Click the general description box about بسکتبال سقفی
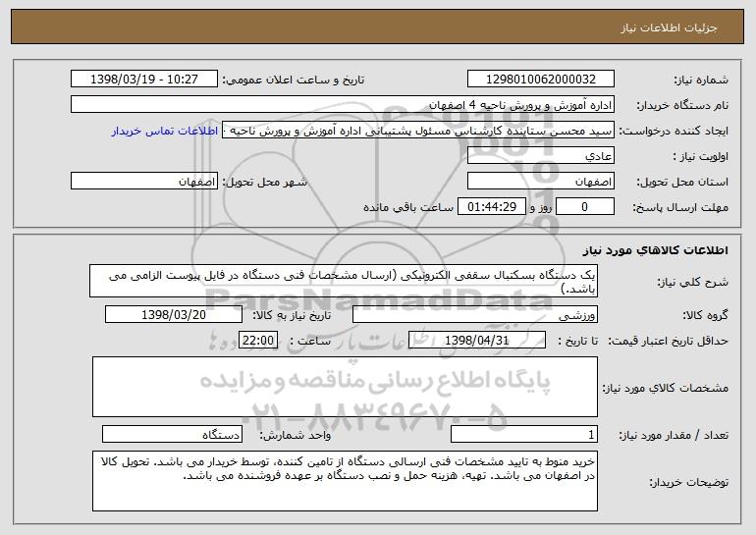Screen dimensions: 756x535 344,281
